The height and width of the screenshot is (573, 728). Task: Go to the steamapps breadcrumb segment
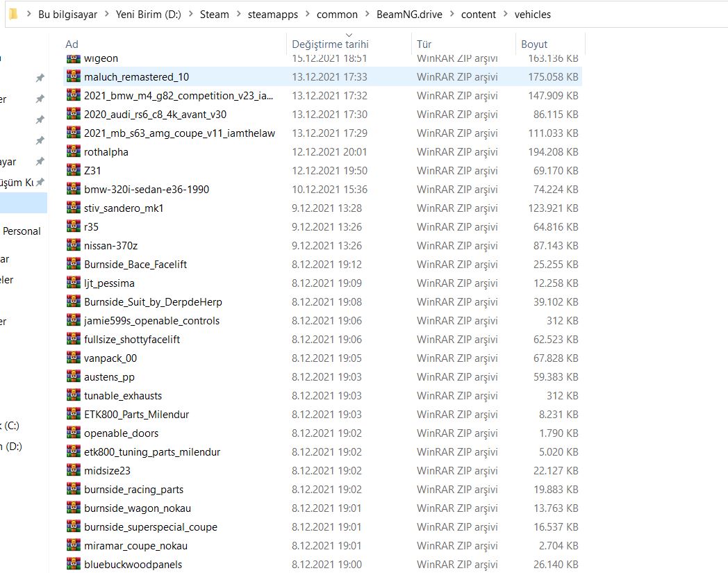(273, 15)
